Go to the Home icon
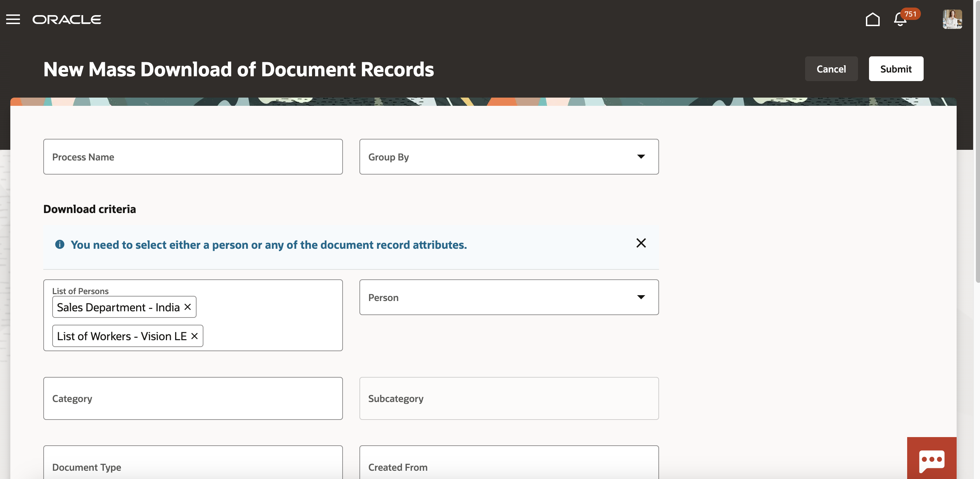 (872, 19)
